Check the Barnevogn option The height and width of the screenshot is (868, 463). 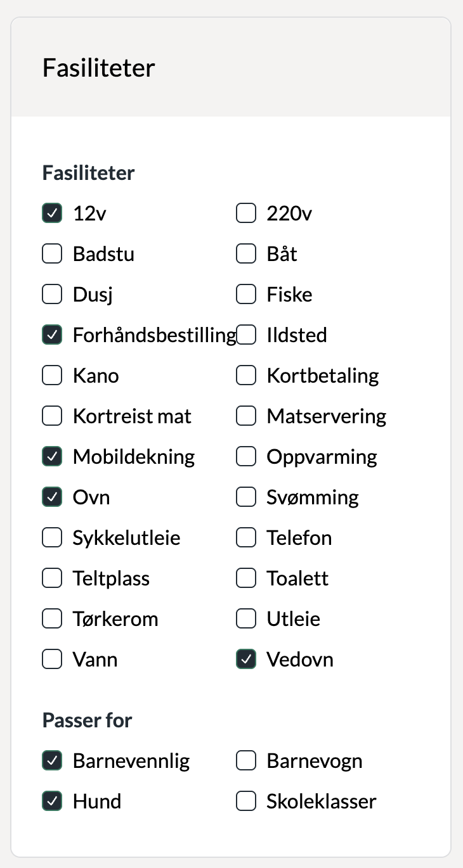click(246, 761)
